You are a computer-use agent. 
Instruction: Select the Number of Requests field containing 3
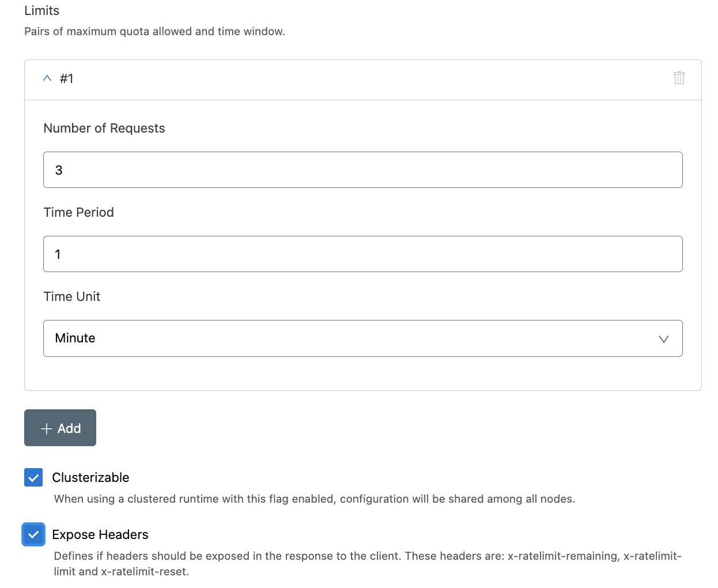(x=362, y=169)
